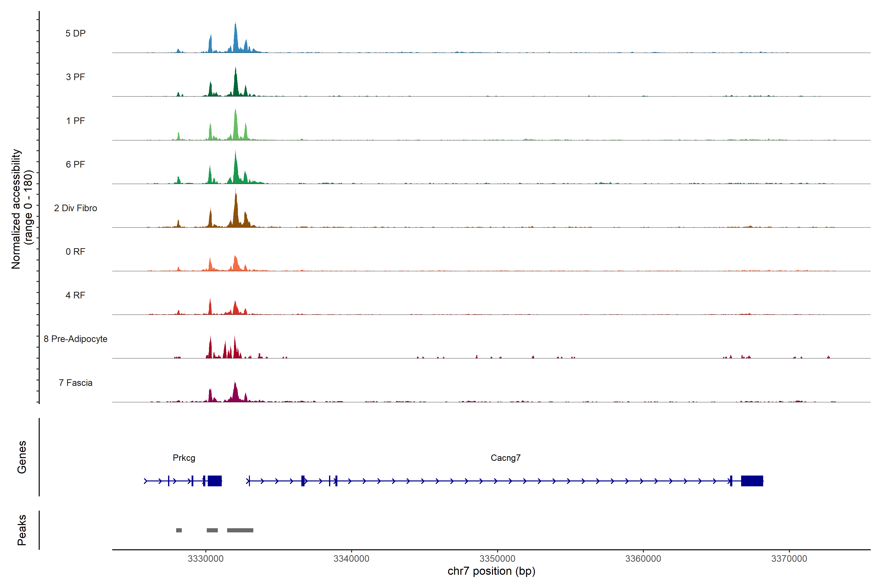Click the chr7 position (bp) axis title
This screenshot has height=588, width=882.
(x=491, y=571)
